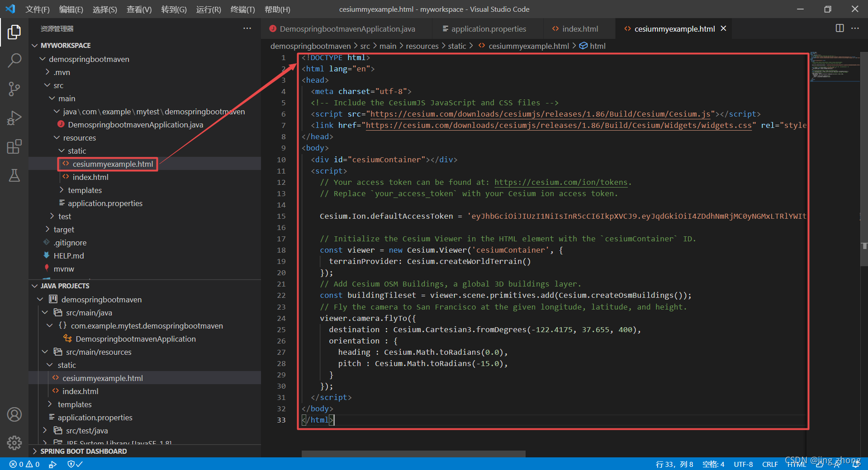Open the Accounts menu icon
Screen dimensions: 868x470
[14, 414]
